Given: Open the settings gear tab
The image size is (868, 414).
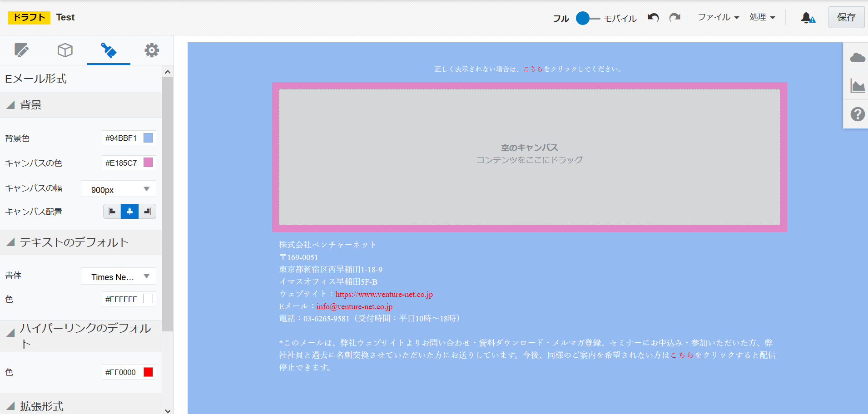Looking at the screenshot, I should [x=152, y=50].
